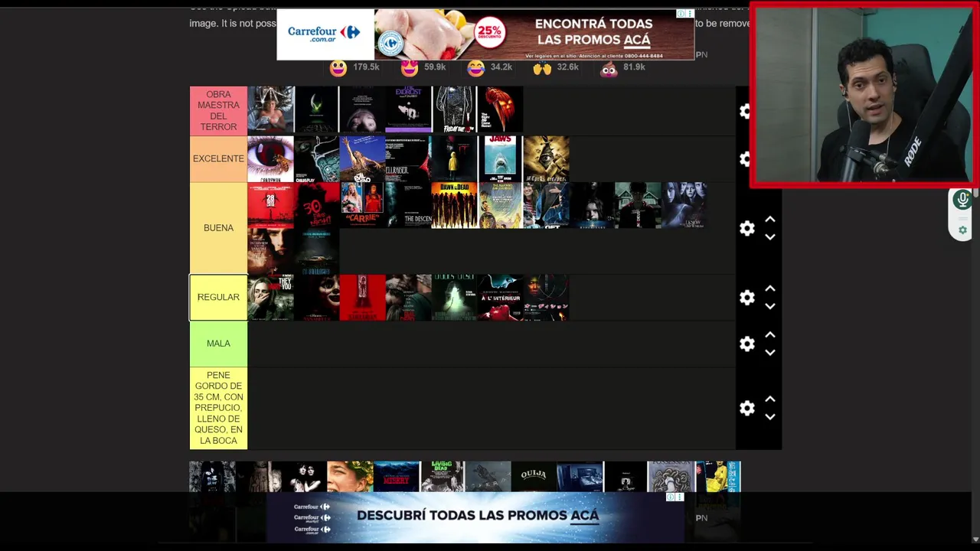This screenshot has width=980, height=551.
Task: Select the Ouija poster in unranked row
Action: pos(534,476)
